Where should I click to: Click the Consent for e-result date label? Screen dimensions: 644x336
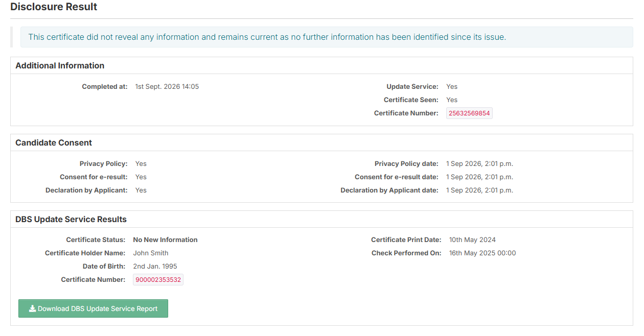(x=397, y=177)
